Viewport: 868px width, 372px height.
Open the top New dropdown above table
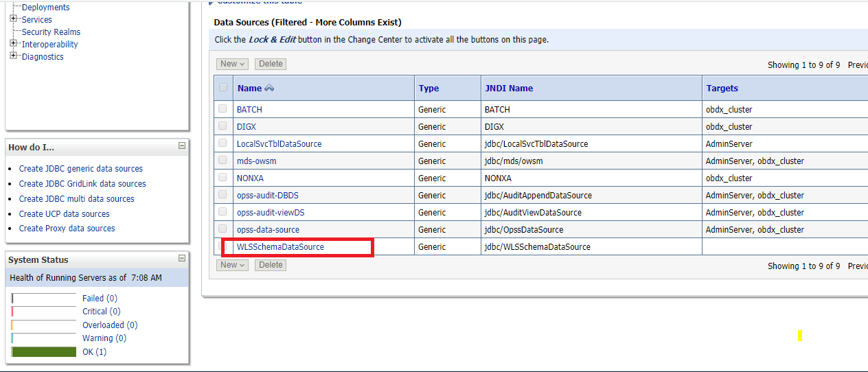(233, 64)
